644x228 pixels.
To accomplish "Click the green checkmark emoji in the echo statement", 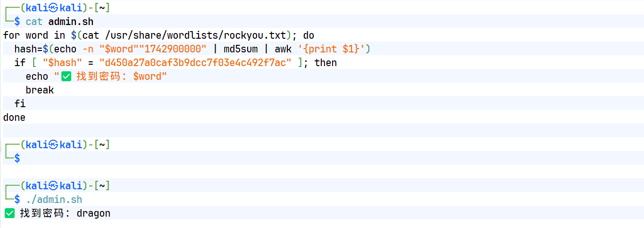I will [67, 76].
